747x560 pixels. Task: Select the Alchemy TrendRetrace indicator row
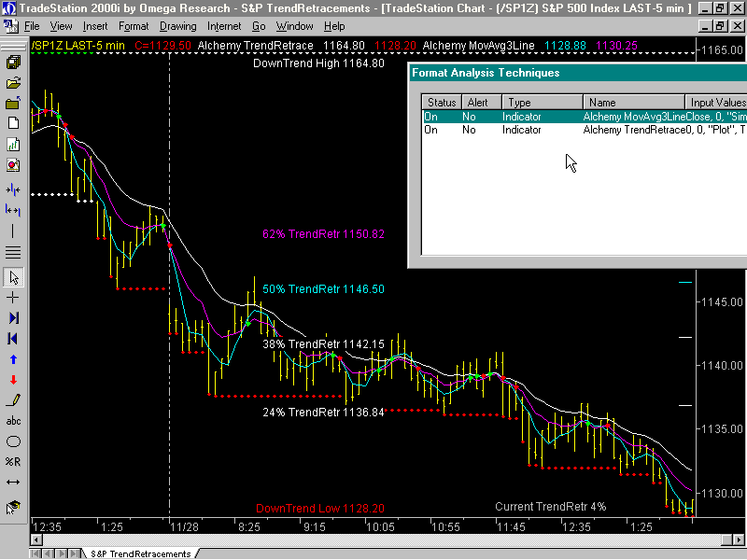pyautogui.click(x=585, y=130)
